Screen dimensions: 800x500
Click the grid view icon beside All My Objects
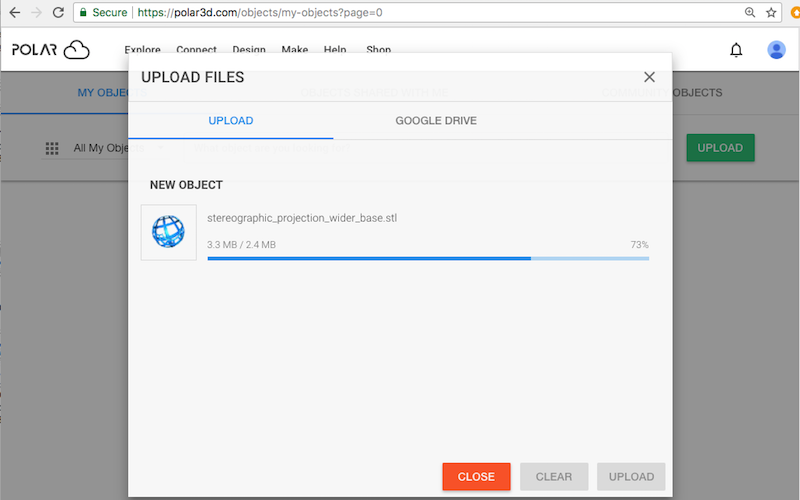tap(52, 148)
